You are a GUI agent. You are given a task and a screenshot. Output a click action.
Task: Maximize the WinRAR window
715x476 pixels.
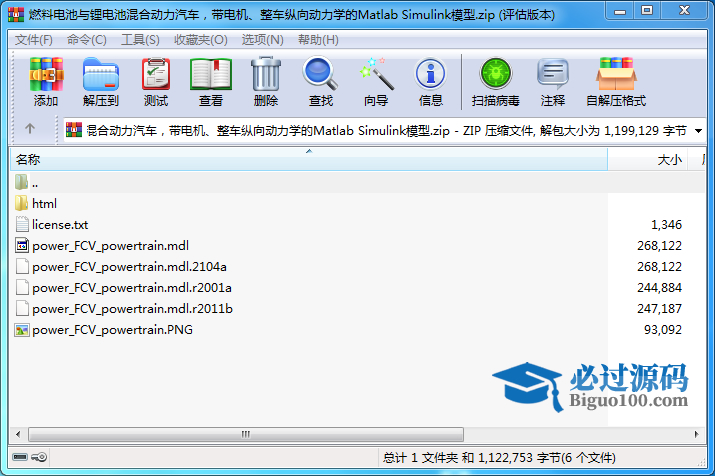coord(647,11)
